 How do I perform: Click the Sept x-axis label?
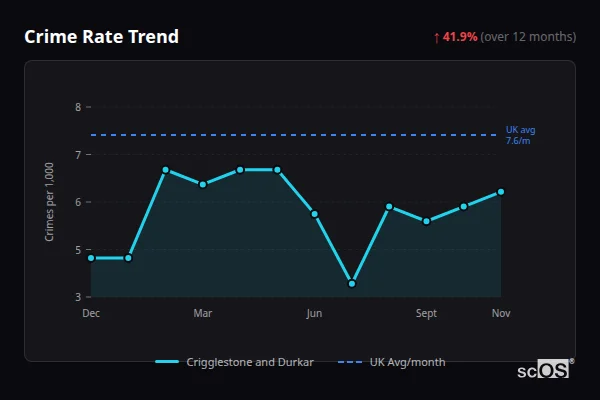(x=426, y=313)
